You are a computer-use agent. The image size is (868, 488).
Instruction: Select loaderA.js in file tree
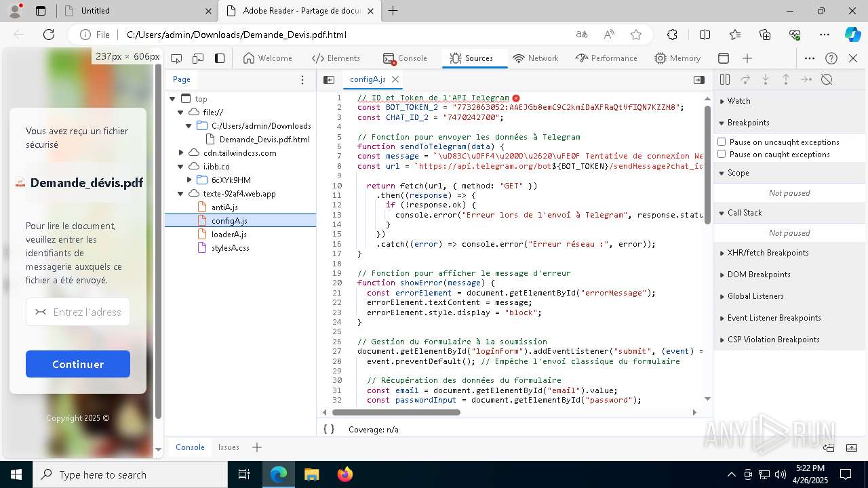[229, 235]
